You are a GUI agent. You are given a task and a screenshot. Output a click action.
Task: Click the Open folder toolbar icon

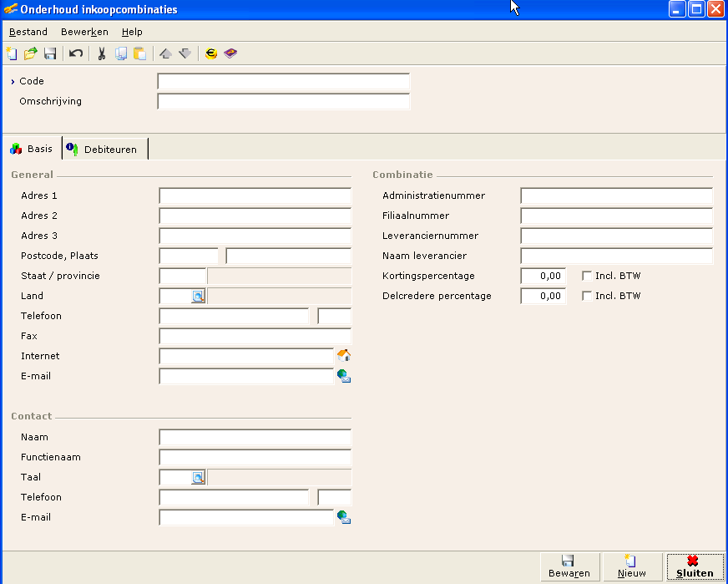tap(31, 53)
